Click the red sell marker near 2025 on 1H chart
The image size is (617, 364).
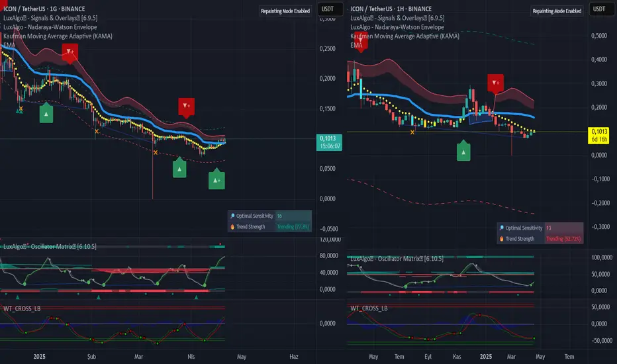[495, 83]
